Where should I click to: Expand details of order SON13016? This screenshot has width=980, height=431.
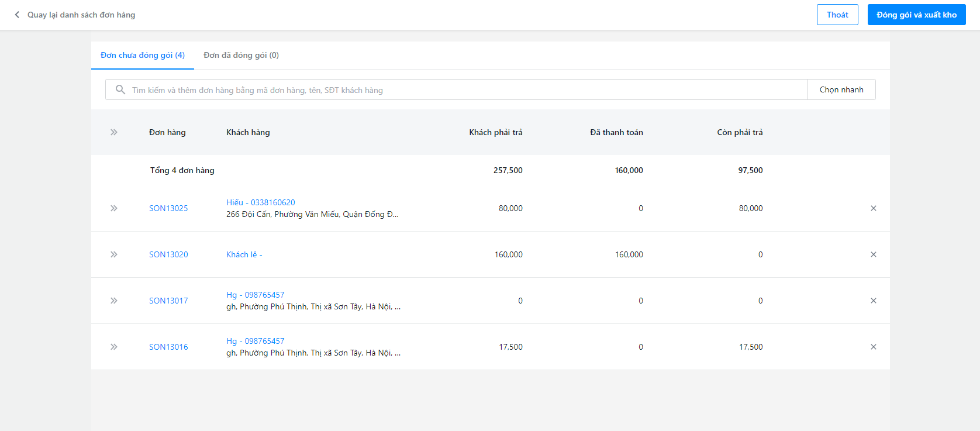114,347
